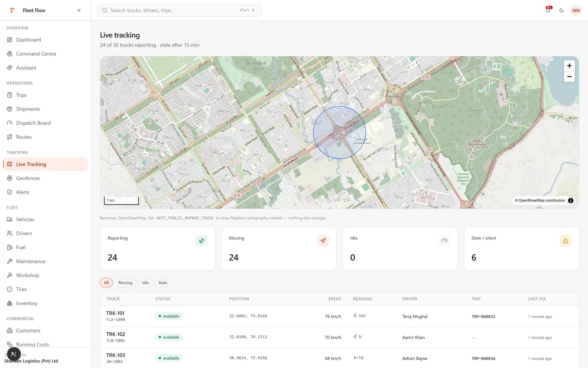Select the Stale filter chip
588x368 pixels.
[x=163, y=283]
